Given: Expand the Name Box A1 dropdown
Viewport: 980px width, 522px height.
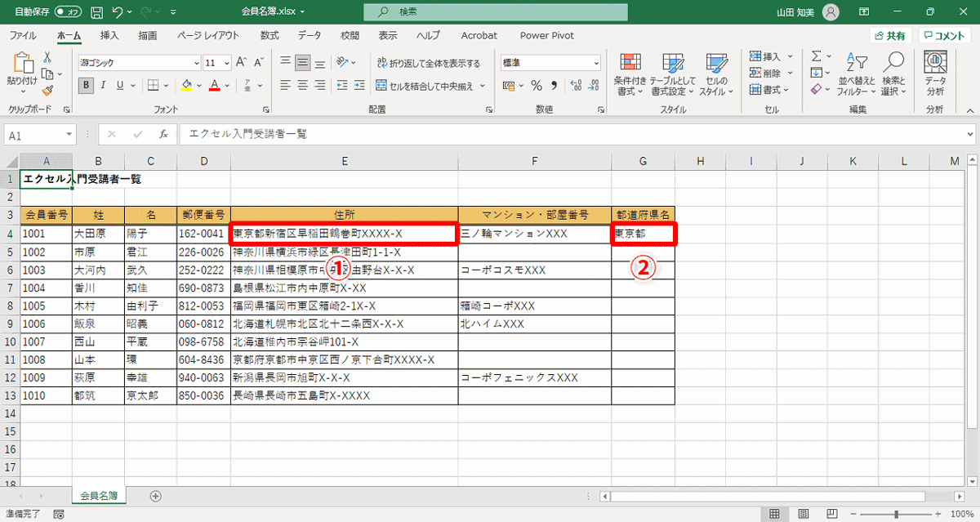Looking at the screenshot, I should pos(69,135).
